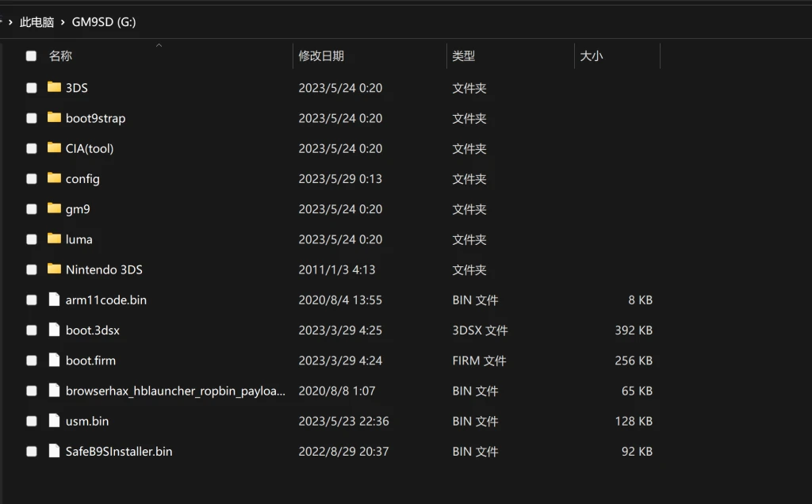Click the 3DS folder icon
Viewport: 812px width, 504px height.
(x=54, y=87)
